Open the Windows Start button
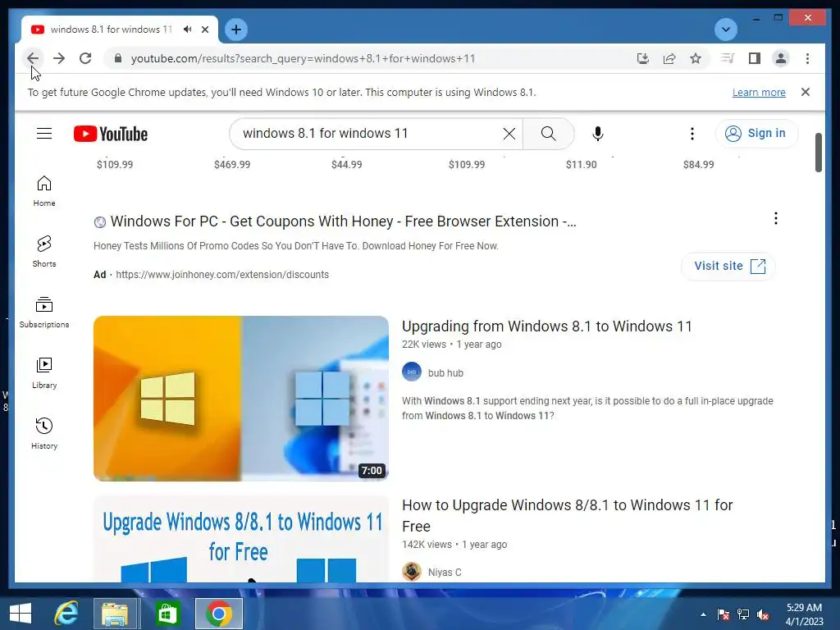 pyautogui.click(x=21, y=614)
